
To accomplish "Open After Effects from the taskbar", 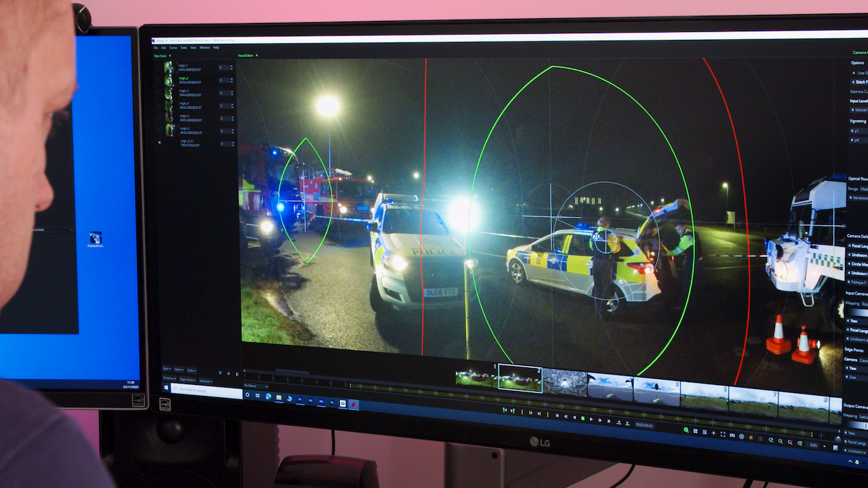I will coord(311,401).
